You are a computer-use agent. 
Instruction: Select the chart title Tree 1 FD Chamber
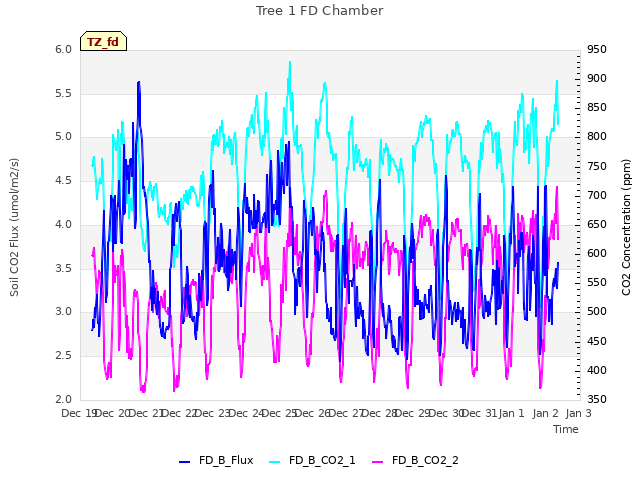320,11
